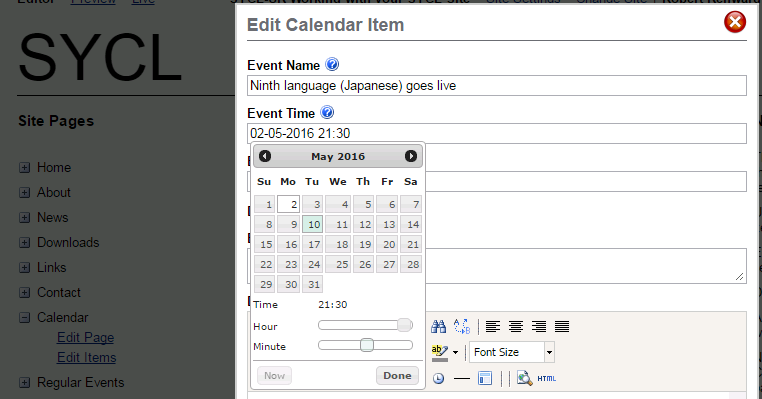Adjust the Hour slider handle
Viewport: 762px width, 399px height.
(x=404, y=325)
